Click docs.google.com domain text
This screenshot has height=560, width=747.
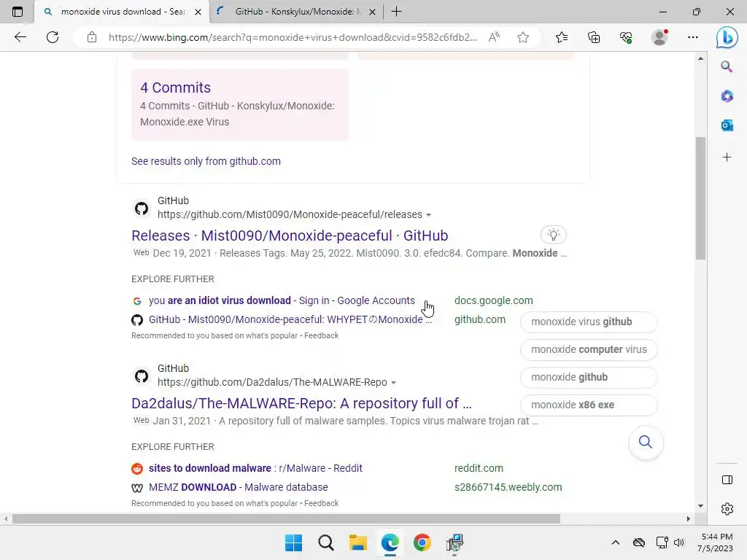(494, 300)
